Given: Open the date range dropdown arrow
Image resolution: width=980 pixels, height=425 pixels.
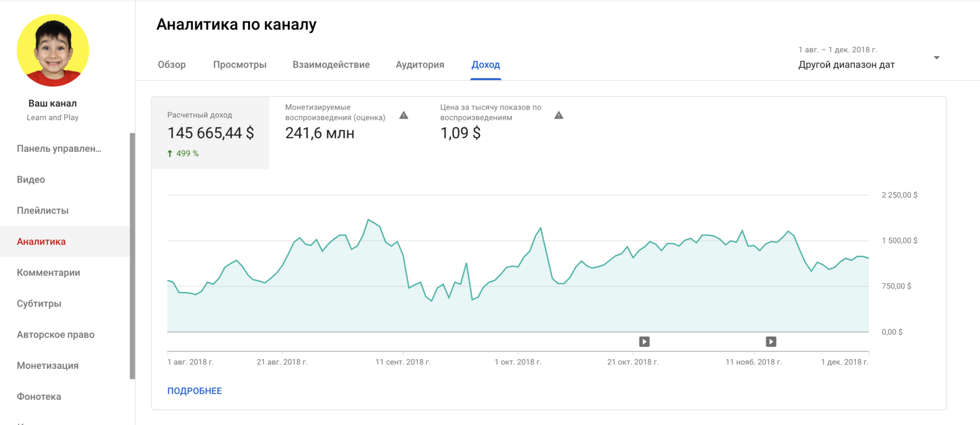Looking at the screenshot, I should click(936, 58).
